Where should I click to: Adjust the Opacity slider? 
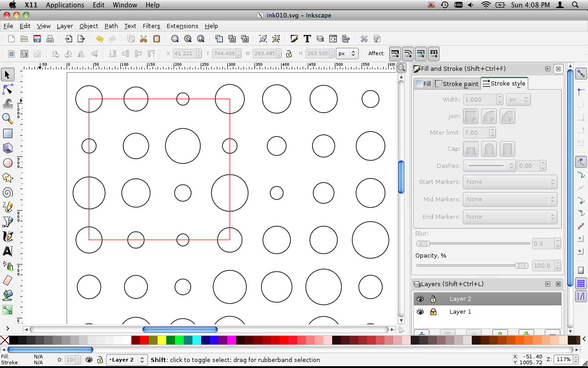[473, 265]
